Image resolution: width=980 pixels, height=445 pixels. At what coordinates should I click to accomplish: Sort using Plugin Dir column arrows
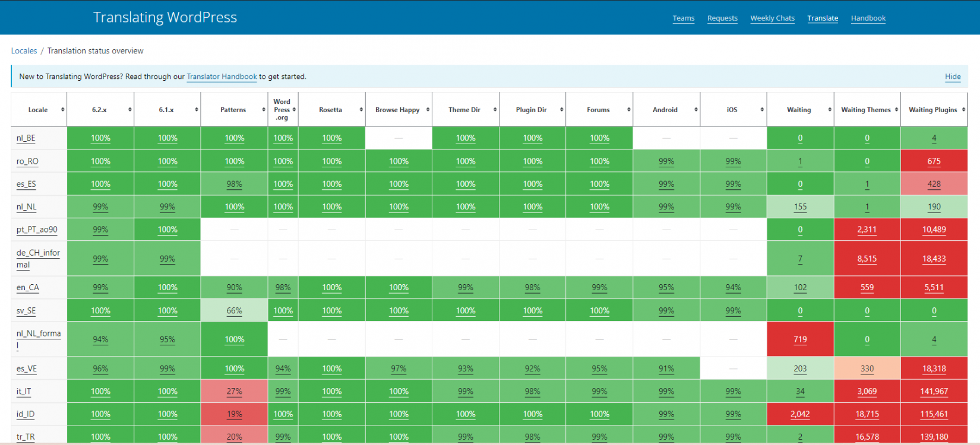(561, 110)
